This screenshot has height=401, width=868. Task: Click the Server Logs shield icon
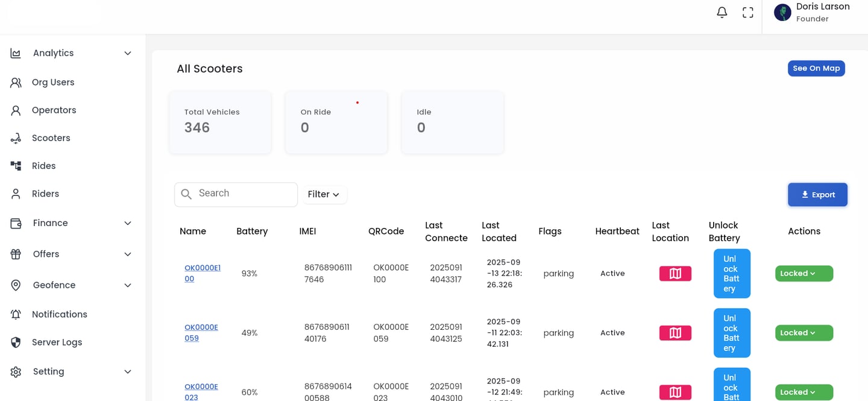coord(16,343)
